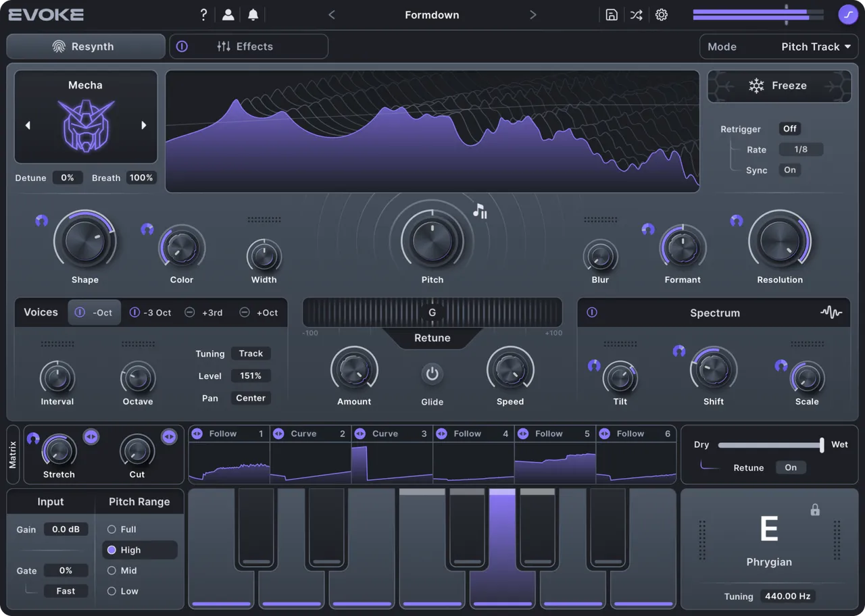
Task: Open the settings gear icon
Action: (661, 14)
